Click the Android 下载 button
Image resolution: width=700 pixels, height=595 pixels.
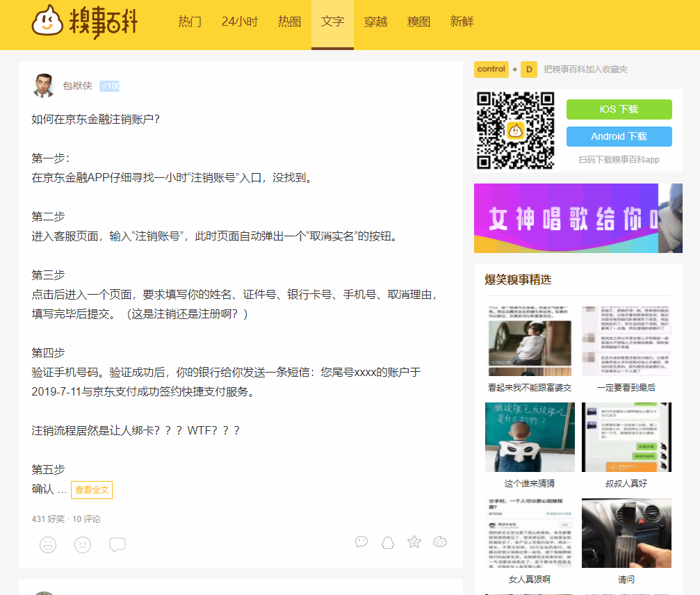point(619,137)
